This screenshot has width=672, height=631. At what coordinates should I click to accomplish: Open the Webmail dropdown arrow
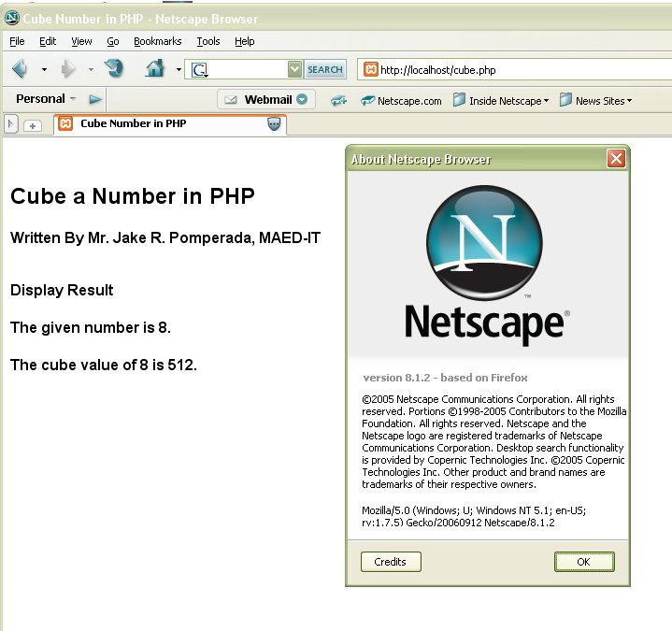click(x=302, y=99)
